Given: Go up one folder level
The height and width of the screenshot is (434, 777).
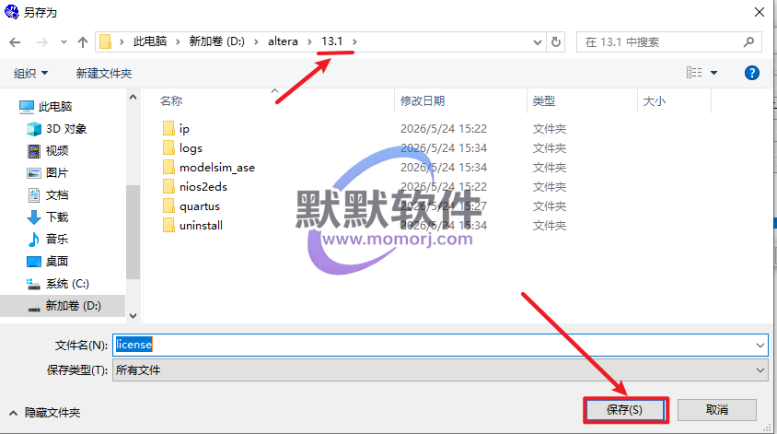Looking at the screenshot, I should click(x=83, y=42).
